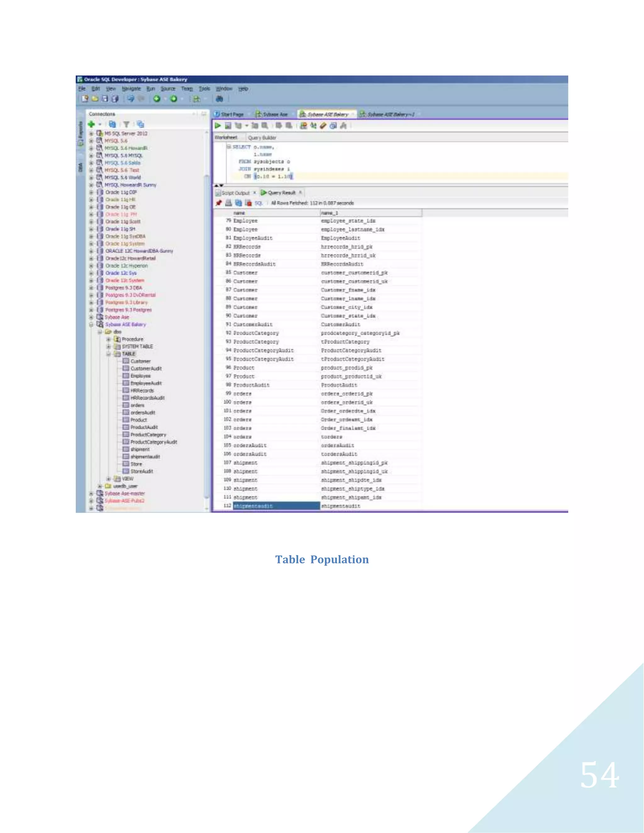Select the ProductCategory table in tree

point(148,435)
